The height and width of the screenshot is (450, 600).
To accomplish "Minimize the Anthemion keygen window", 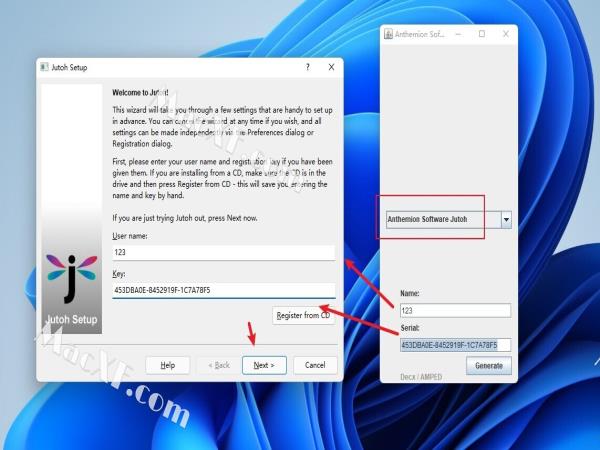I will 458,34.
